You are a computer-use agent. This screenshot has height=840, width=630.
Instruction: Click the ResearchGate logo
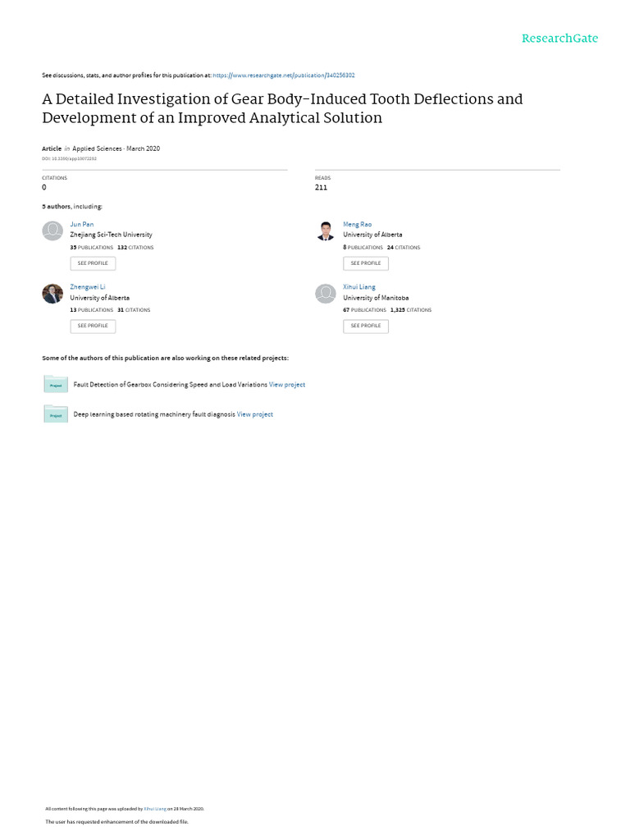(560, 39)
